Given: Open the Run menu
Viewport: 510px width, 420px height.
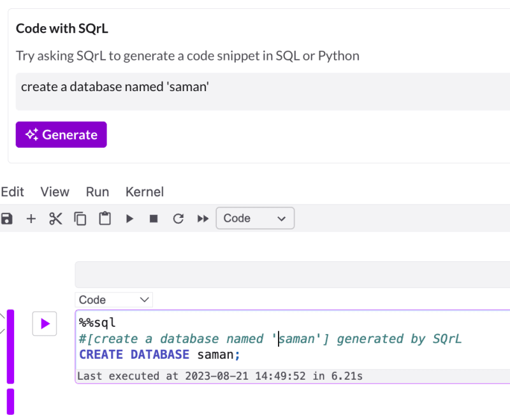Looking at the screenshot, I should click(98, 192).
